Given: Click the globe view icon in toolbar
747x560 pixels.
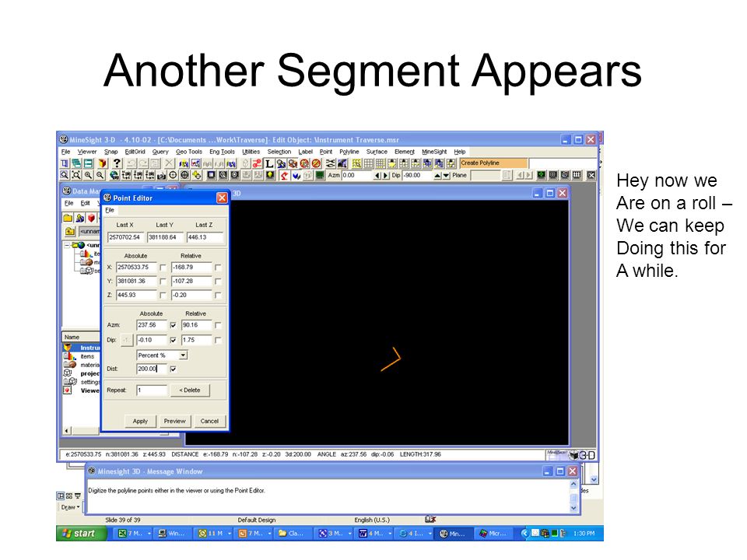Looking at the screenshot, I should pyautogui.click(x=114, y=175).
